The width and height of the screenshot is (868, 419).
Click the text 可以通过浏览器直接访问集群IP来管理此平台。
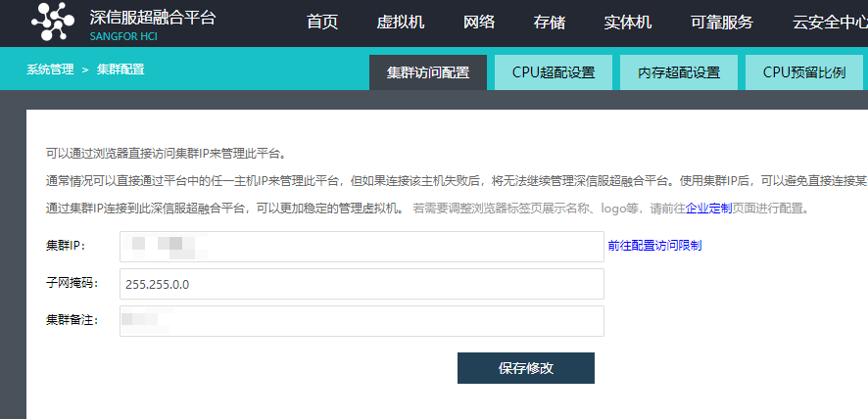point(167,154)
